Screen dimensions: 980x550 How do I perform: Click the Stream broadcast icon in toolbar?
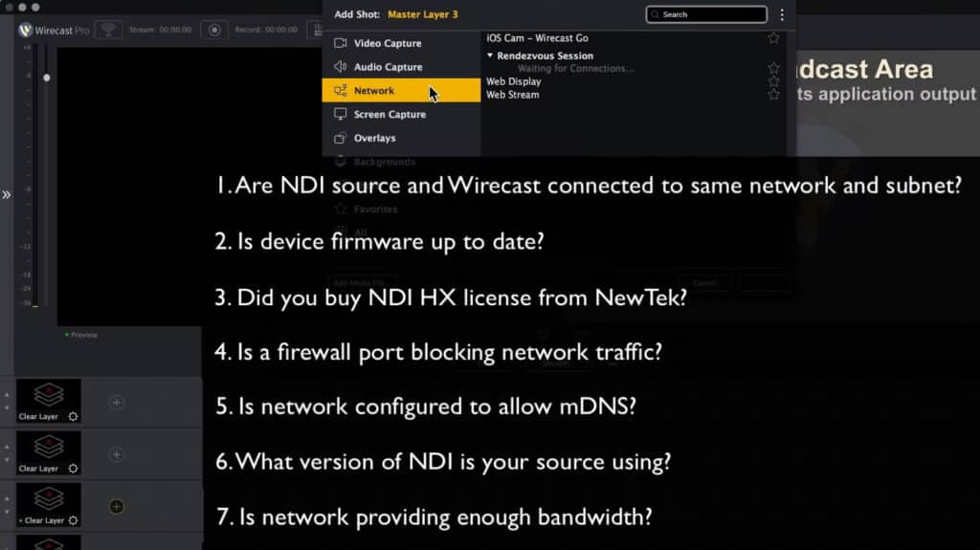108,30
